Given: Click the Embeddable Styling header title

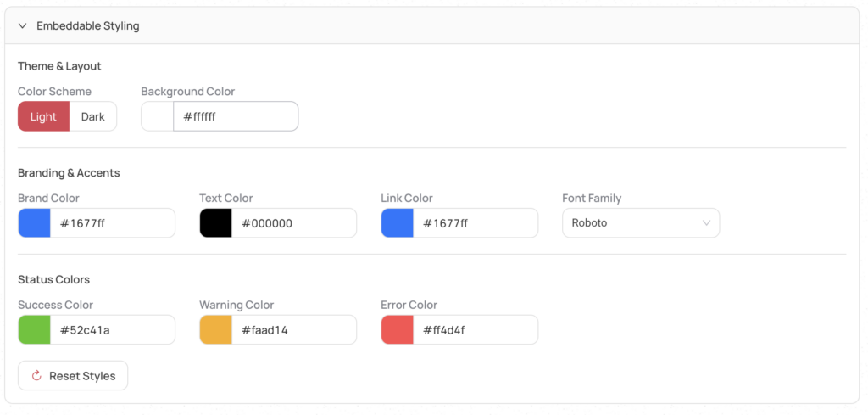Looking at the screenshot, I should tap(88, 25).
